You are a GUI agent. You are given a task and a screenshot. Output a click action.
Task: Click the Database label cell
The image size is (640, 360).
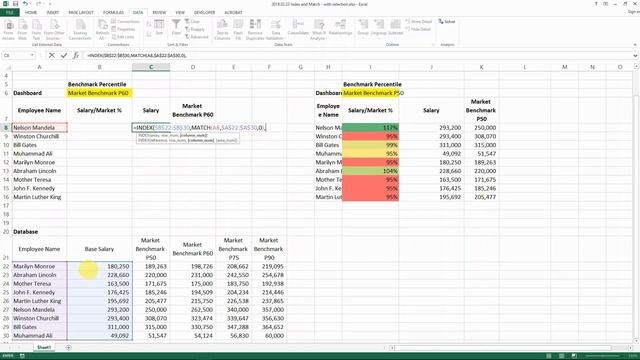(x=40, y=231)
